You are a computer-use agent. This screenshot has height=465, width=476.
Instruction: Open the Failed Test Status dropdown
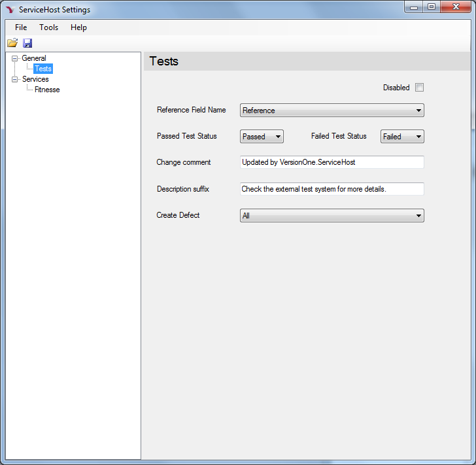click(402, 137)
